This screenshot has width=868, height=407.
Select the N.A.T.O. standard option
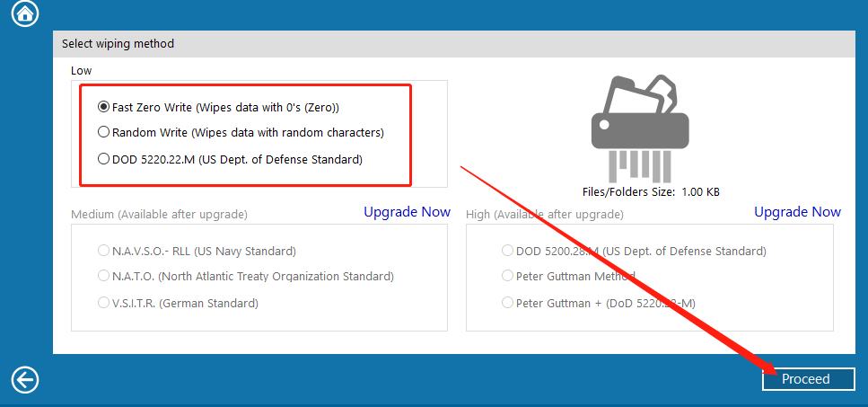point(246,276)
